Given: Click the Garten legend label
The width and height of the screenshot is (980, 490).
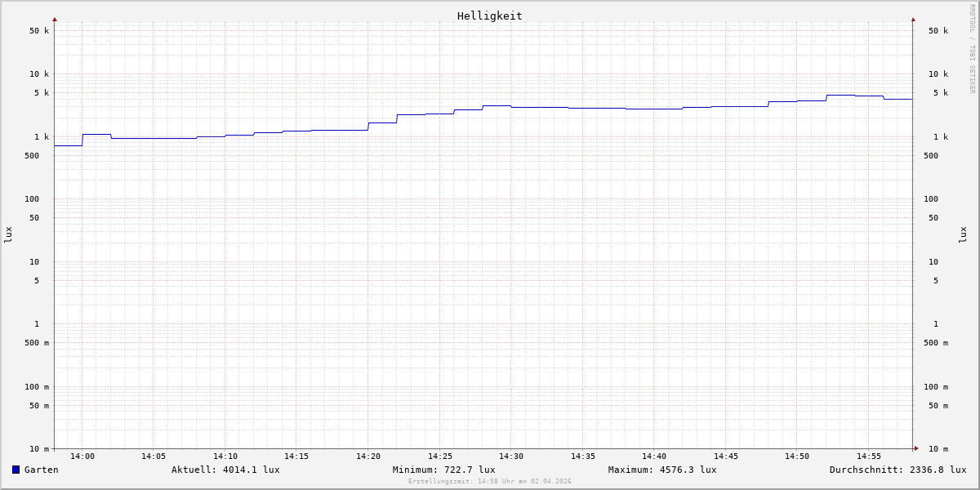Looking at the screenshot, I should 41,470.
